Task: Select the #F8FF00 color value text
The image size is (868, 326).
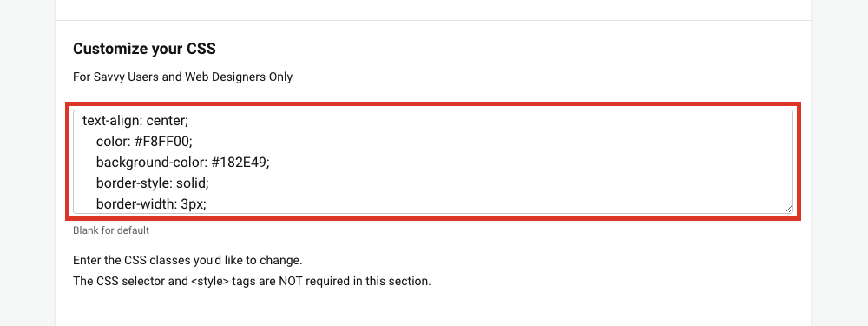Action: coord(163,142)
